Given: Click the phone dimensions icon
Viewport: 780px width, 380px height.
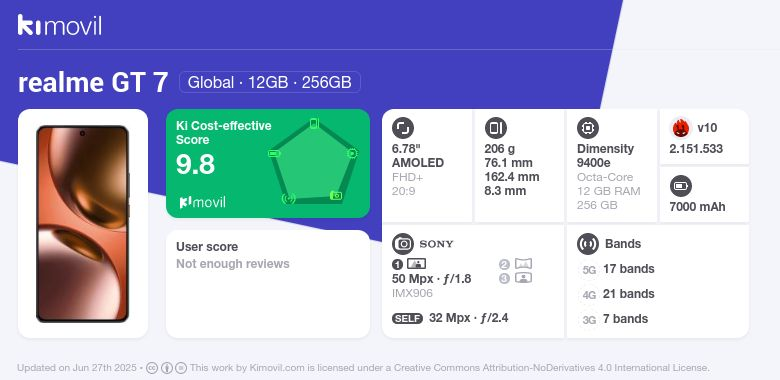Looking at the screenshot, I should pos(495,128).
